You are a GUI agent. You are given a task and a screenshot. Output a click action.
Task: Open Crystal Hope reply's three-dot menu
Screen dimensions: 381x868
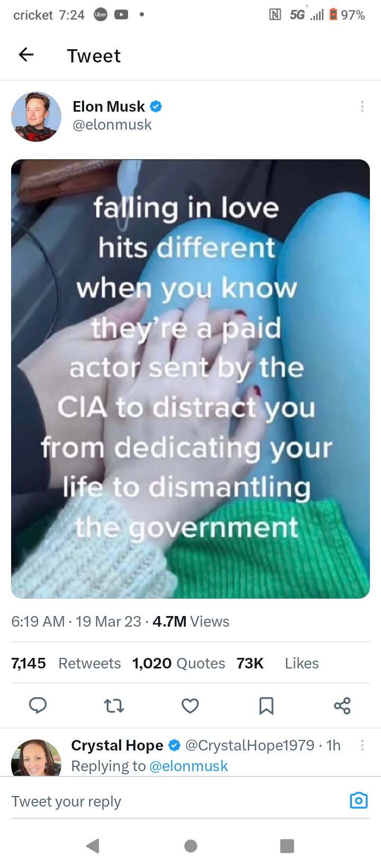coord(362,745)
